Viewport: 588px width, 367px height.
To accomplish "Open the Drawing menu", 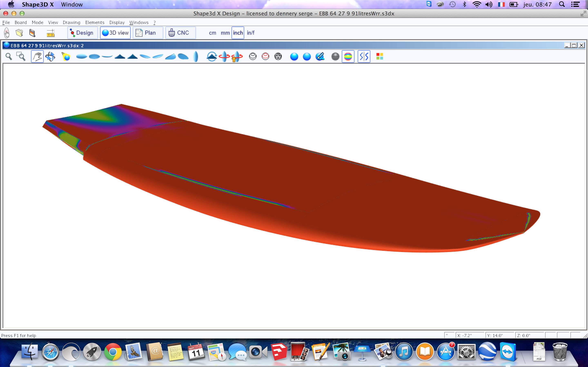I will click(71, 22).
